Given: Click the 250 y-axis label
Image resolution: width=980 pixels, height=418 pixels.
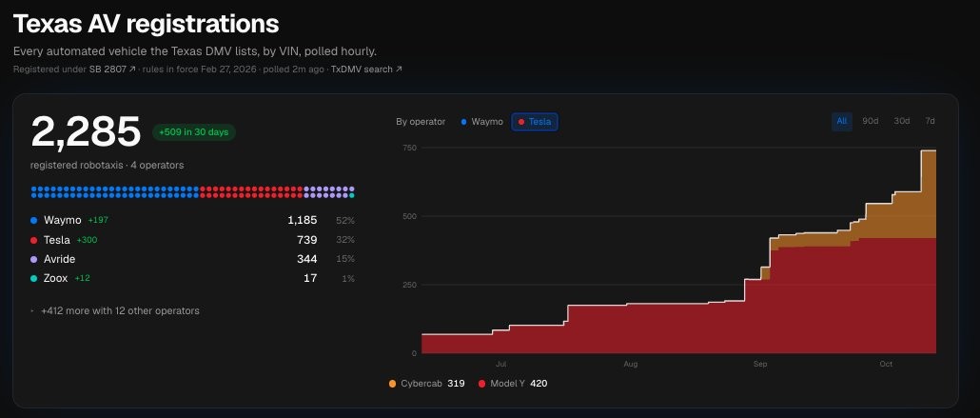Looking at the screenshot, I should coord(409,285).
